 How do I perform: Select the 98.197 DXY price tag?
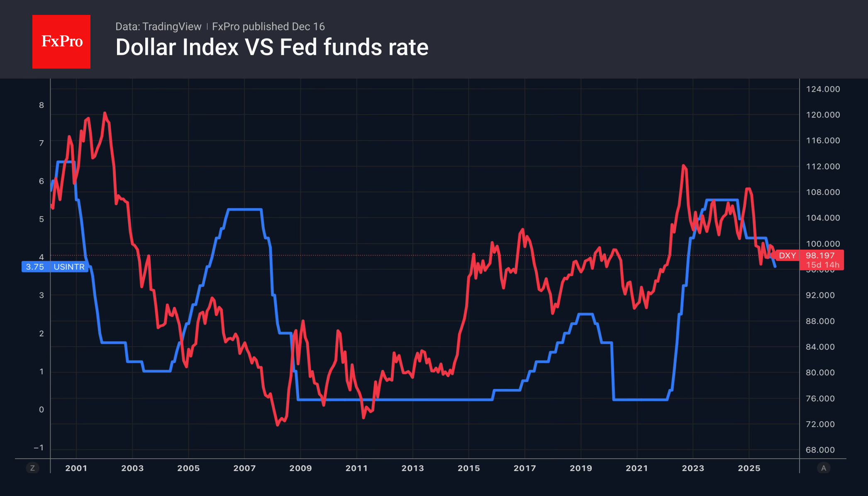820,255
